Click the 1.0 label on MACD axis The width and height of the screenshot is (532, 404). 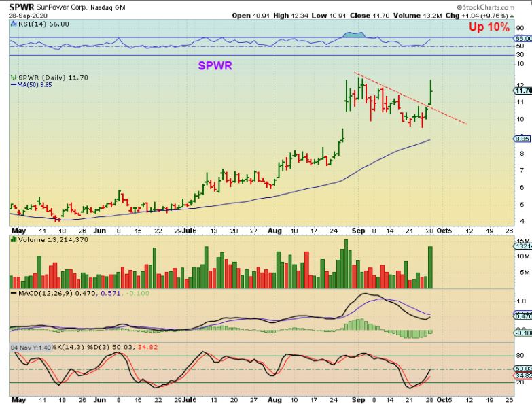coord(521,301)
